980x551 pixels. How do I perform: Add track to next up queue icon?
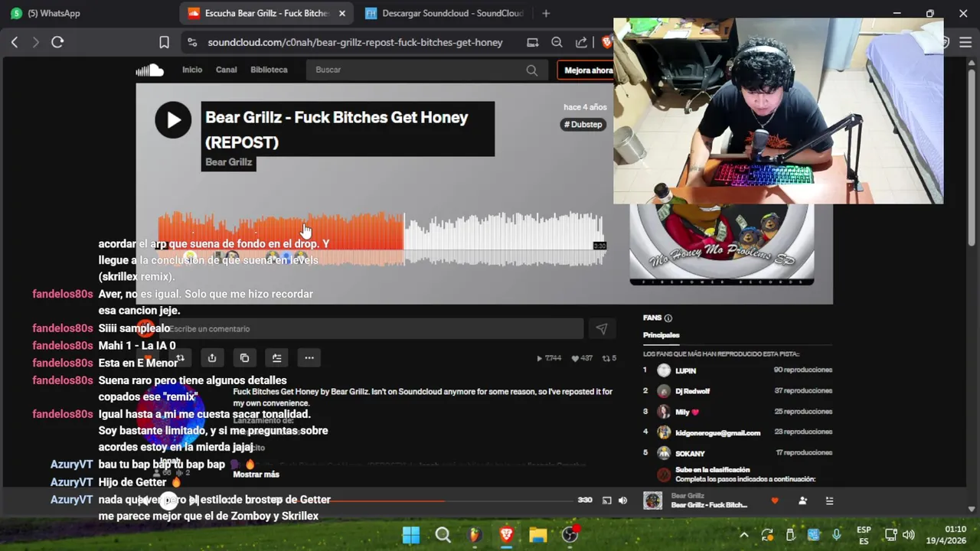pyautogui.click(x=276, y=358)
